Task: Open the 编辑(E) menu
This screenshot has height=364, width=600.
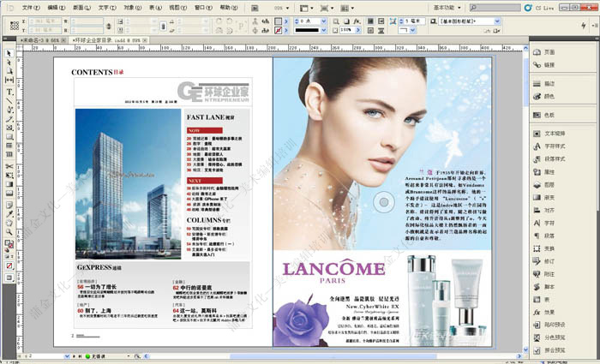Action: click(x=57, y=8)
